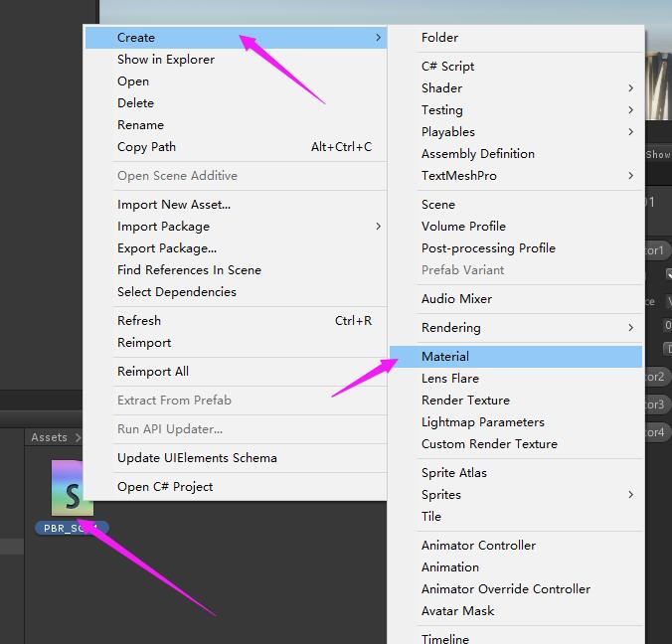Click Animator Controller menu entry

click(x=478, y=546)
